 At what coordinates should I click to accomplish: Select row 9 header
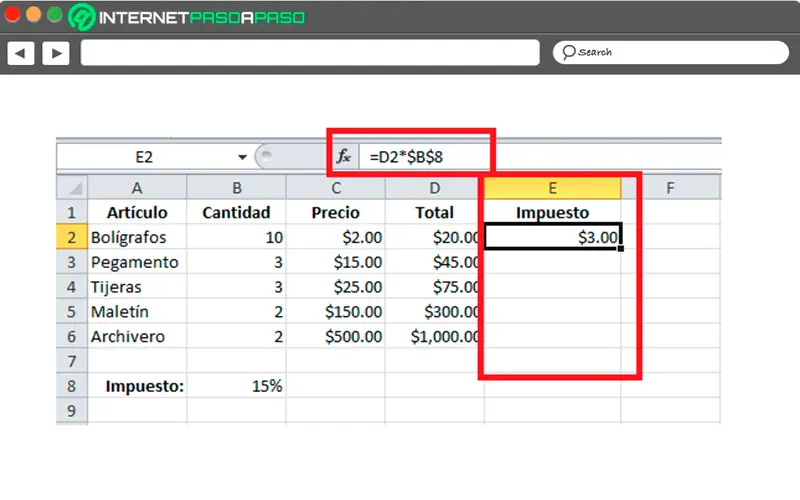72,411
